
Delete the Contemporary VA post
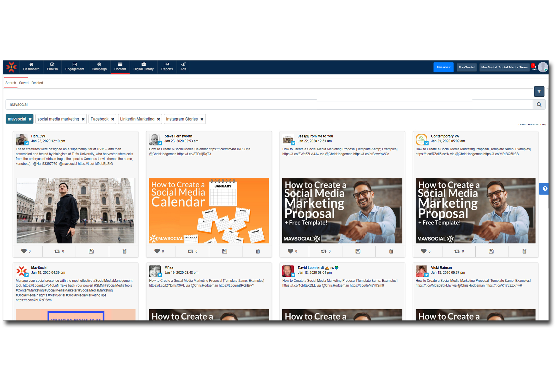click(524, 251)
